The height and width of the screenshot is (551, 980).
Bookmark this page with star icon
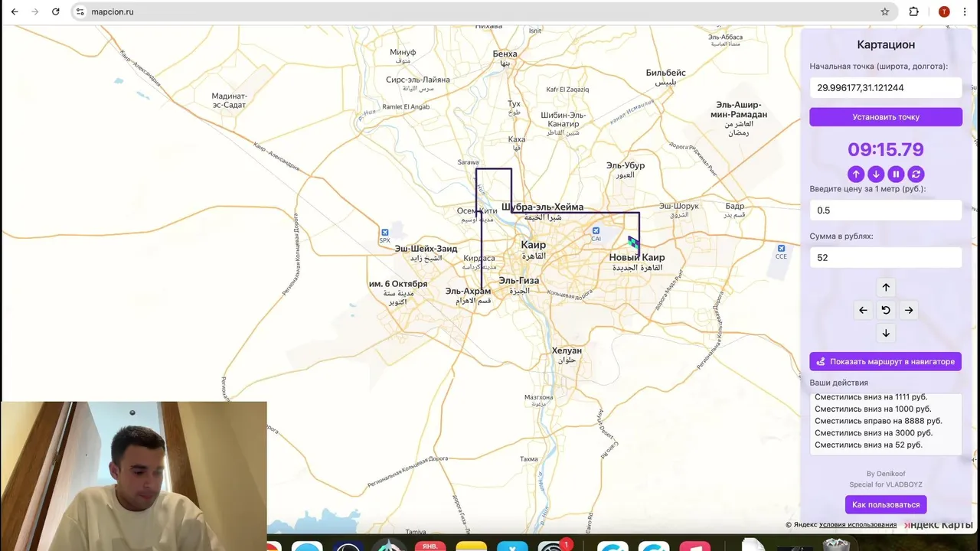tap(885, 11)
